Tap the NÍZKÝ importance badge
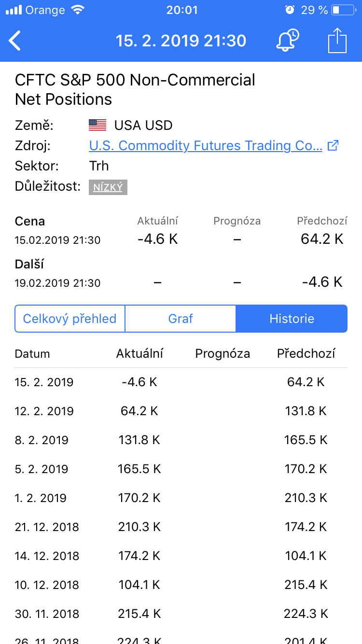 coord(108,187)
